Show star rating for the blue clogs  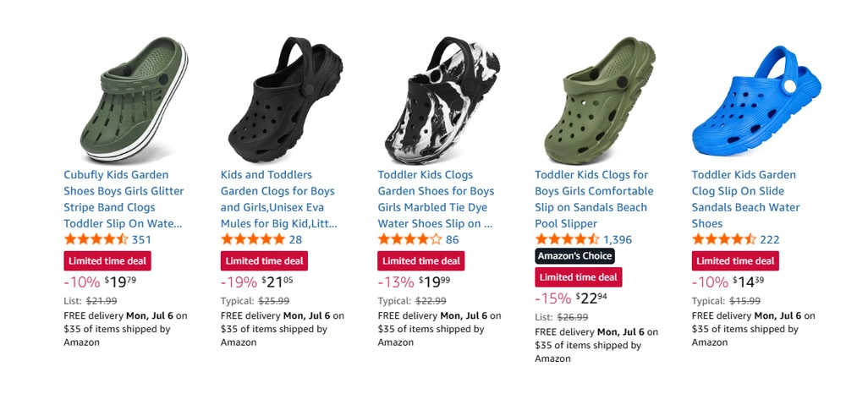coord(724,239)
